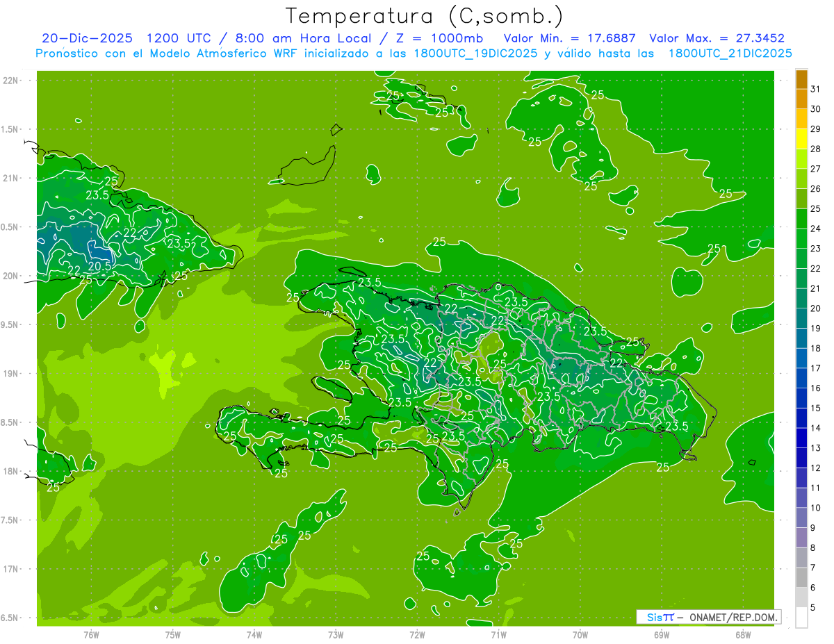The width and height of the screenshot is (834, 644).
Task: Click the blue legend swatch between 16 and 17
Action: (802, 378)
